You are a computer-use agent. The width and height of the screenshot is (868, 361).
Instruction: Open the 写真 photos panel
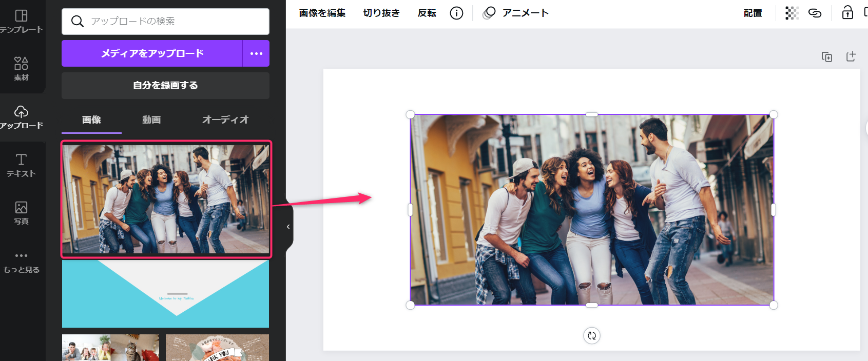pos(21,213)
